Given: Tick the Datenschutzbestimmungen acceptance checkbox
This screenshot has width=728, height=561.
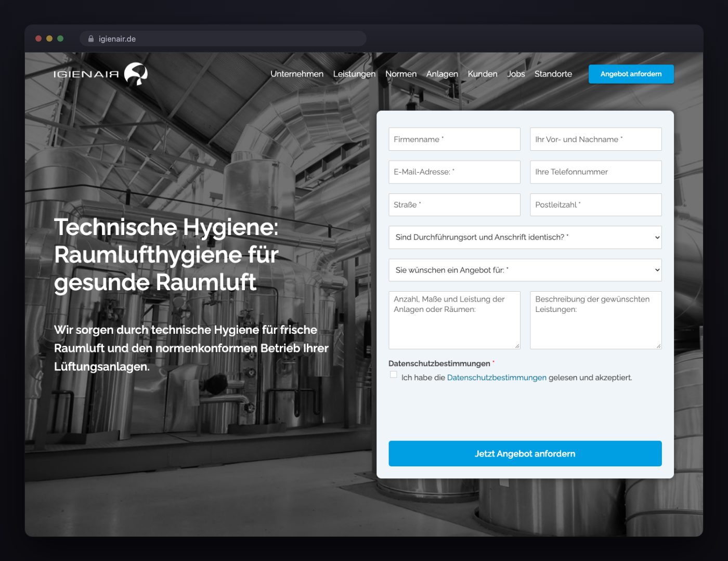Looking at the screenshot, I should (394, 374).
